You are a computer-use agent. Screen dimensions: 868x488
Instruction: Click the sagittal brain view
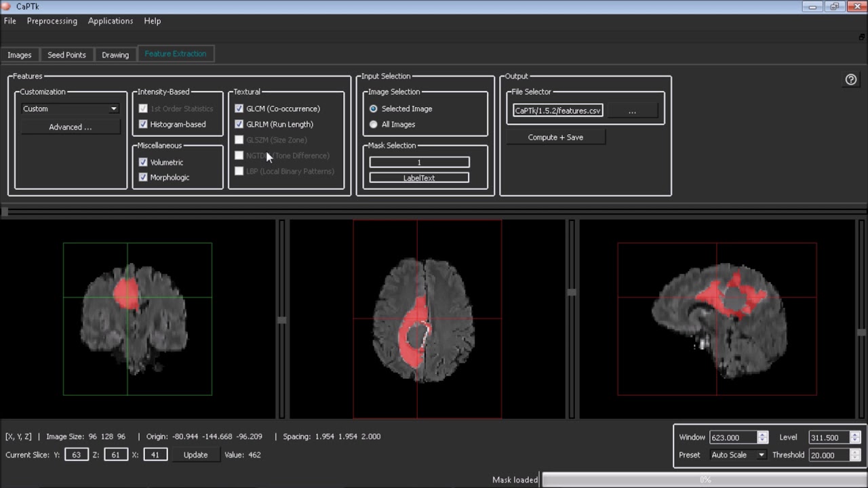pos(717,319)
